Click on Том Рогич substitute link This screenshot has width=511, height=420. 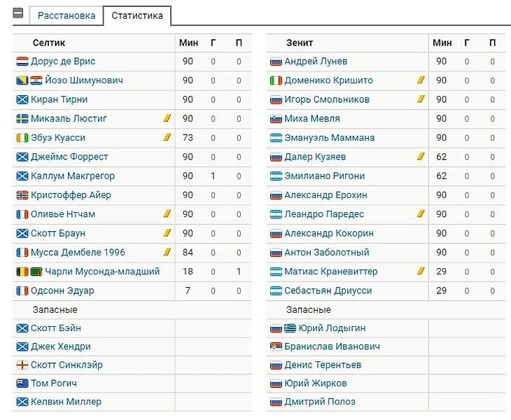coord(54,384)
